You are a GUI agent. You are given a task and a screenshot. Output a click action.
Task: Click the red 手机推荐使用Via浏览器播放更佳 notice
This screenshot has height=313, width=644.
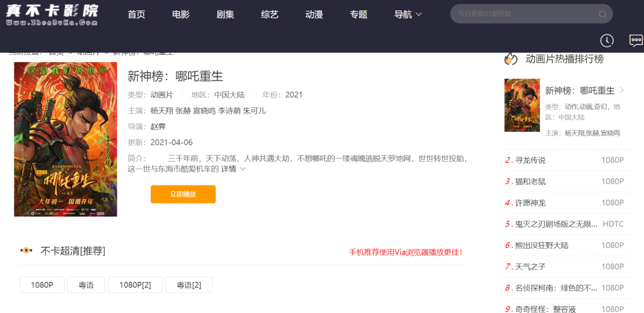[406, 252]
